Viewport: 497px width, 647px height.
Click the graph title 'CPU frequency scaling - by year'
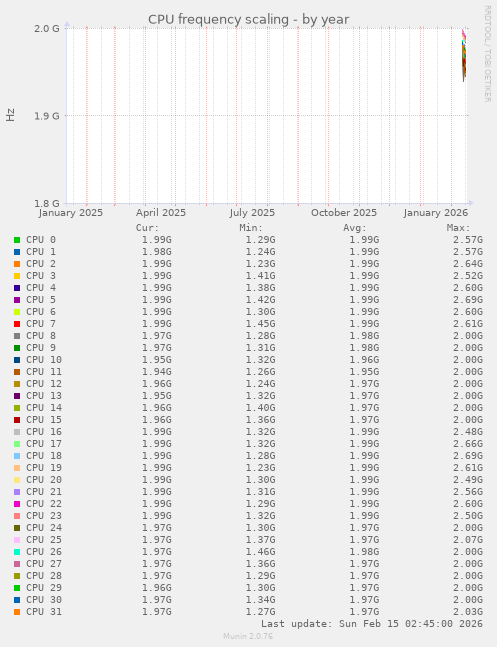248,19
